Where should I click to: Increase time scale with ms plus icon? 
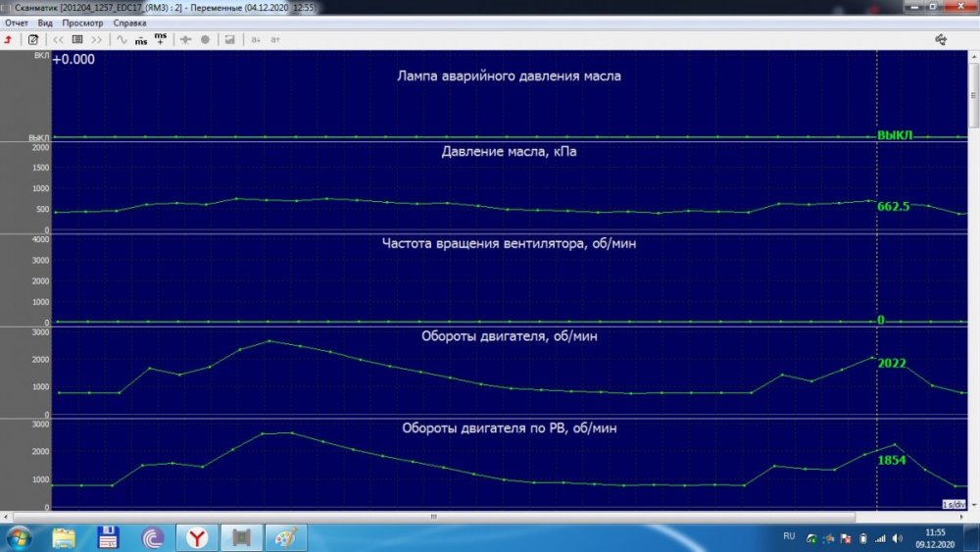click(x=161, y=39)
